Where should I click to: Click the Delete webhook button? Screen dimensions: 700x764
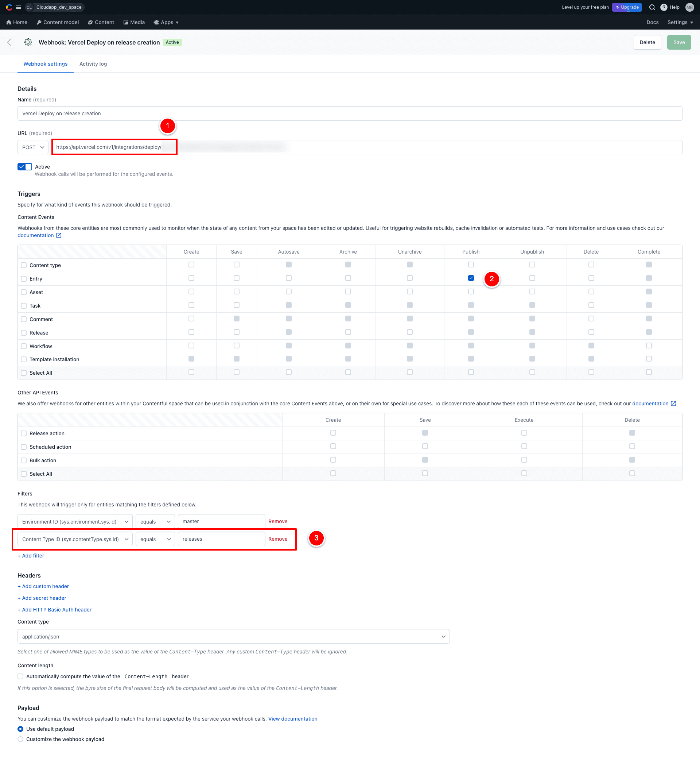click(647, 42)
